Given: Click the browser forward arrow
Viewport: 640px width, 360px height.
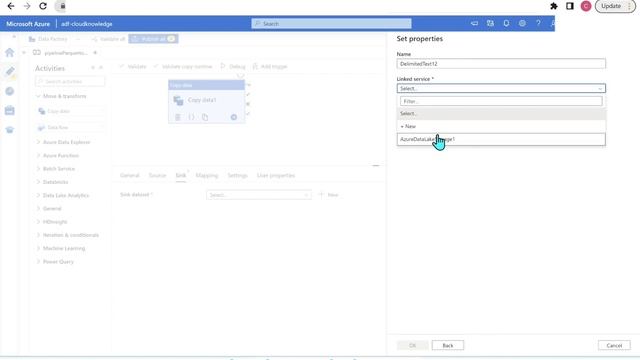Looking at the screenshot, I should (x=27, y=6).
